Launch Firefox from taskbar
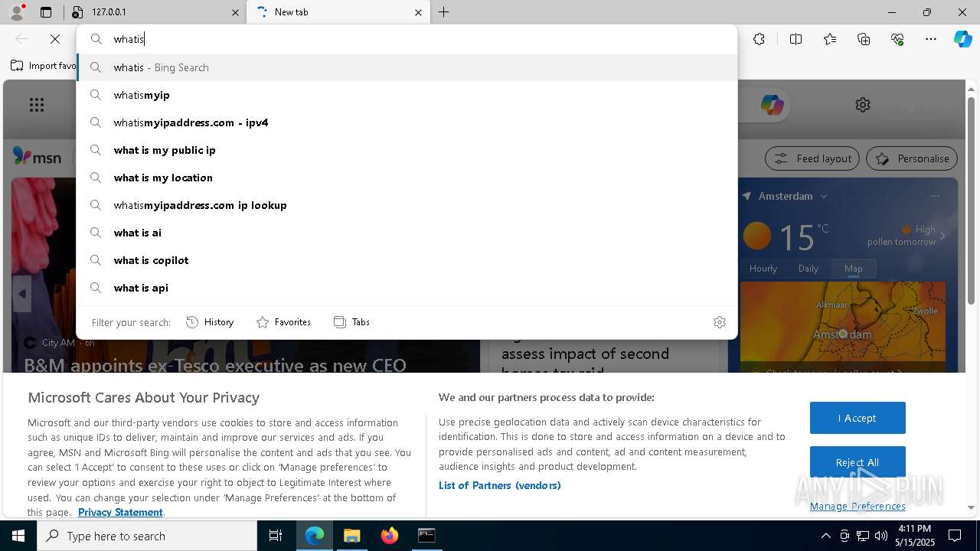980x551 pixels. click(x=389, y=536)
